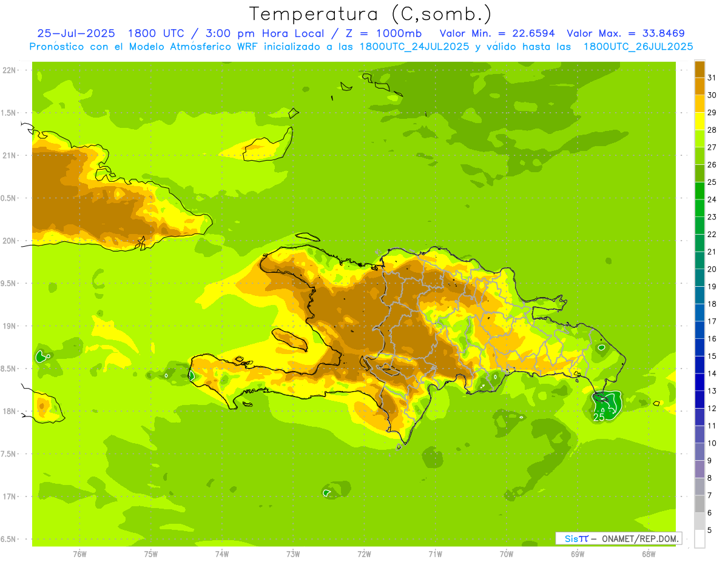This screenshot has width=728, height=562.
Task: Select the legend band between 27 and 28
Action: [699, 138]
